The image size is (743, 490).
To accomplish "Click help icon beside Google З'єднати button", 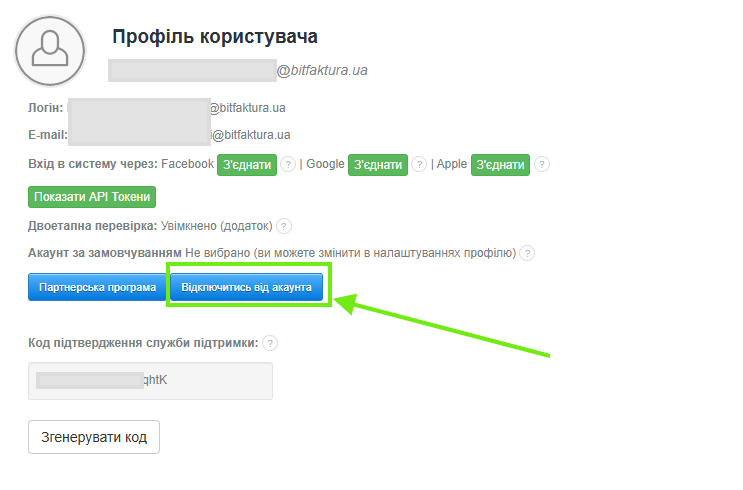I will 419,165.
